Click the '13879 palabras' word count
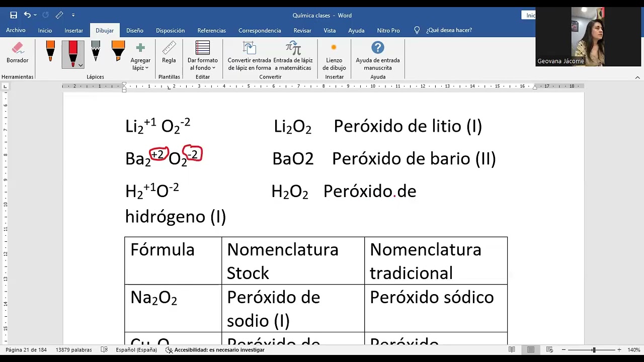The width and height of the screenshot is (644, 362). coord(73,350)
